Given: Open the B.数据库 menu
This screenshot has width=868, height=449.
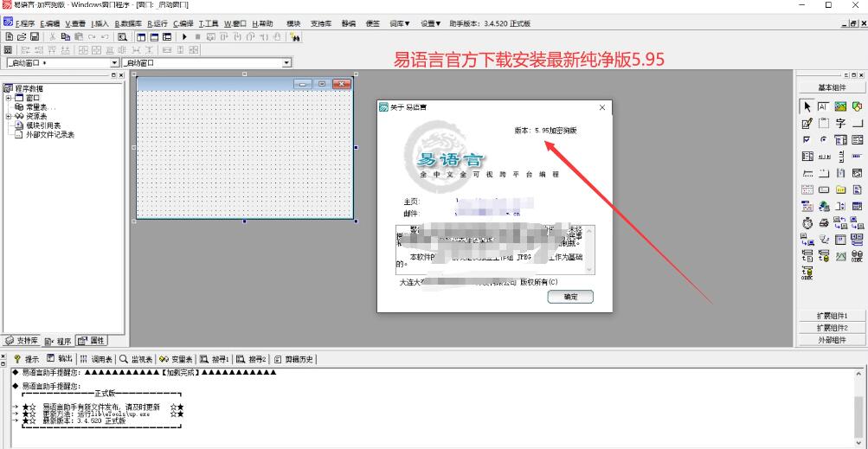Looking at the screenshot, I should [x=128, y=24].
